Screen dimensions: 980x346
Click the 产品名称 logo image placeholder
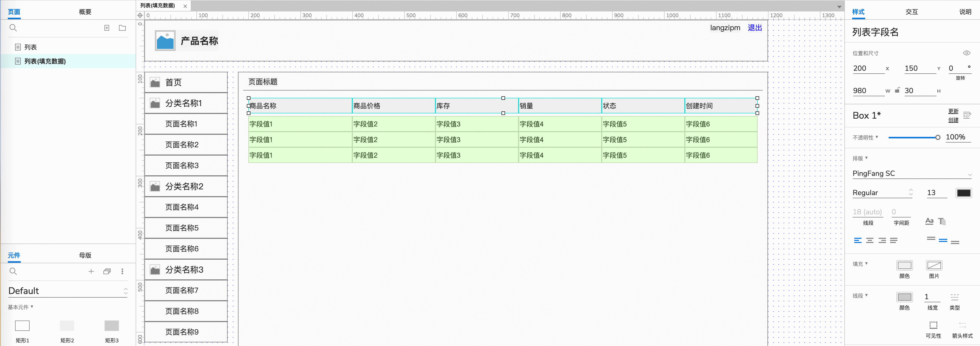165,40
